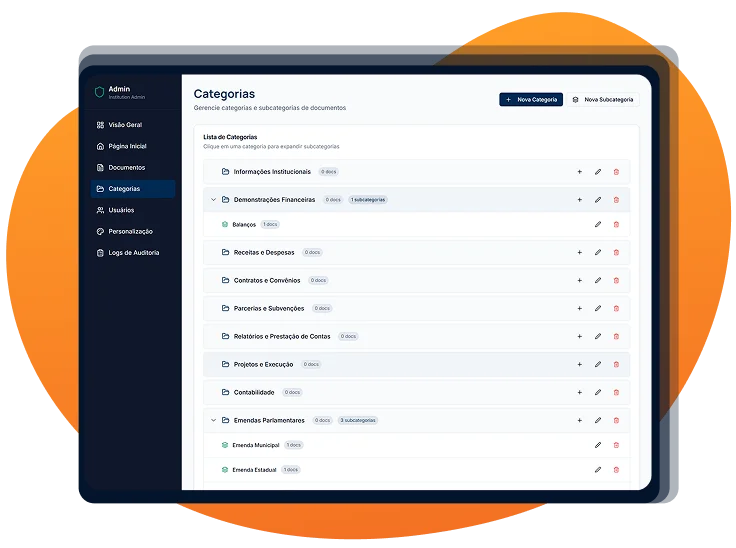This screenshot has width=736, height=548.
Task: Click the Admin shield logo icon
Action: click(x=99, y=92)
